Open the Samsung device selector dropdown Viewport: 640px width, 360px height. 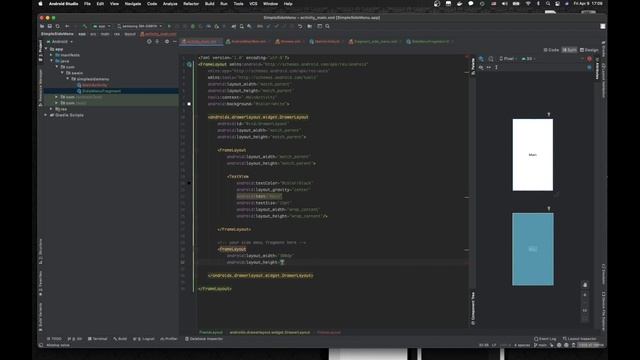coord(140,26)
